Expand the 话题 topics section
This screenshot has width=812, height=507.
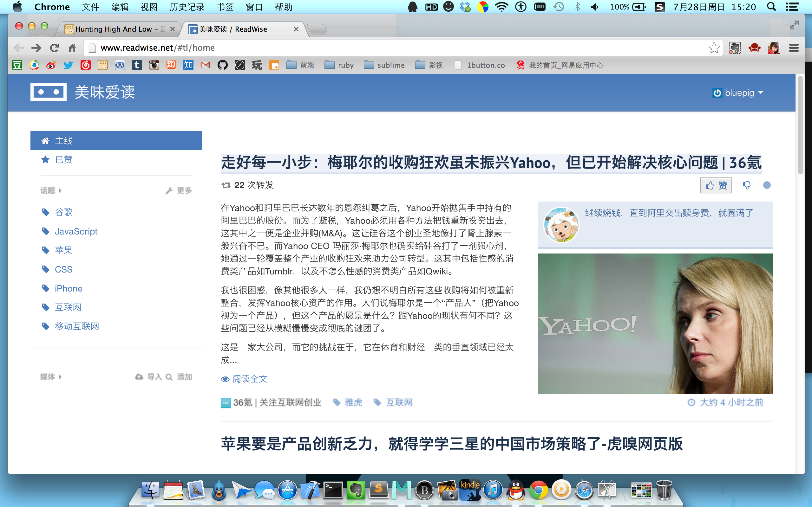51,190
